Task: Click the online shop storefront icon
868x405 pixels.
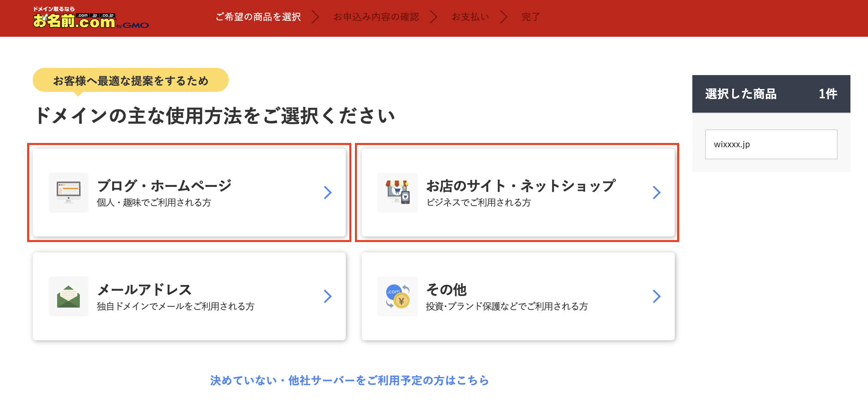Action: click(398, 193)
